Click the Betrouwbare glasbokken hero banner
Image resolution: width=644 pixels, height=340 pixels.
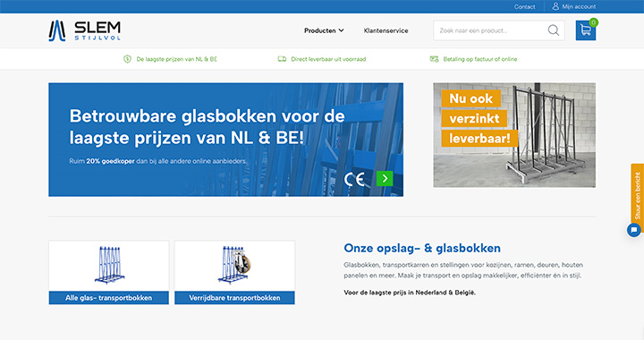(226, 140)
